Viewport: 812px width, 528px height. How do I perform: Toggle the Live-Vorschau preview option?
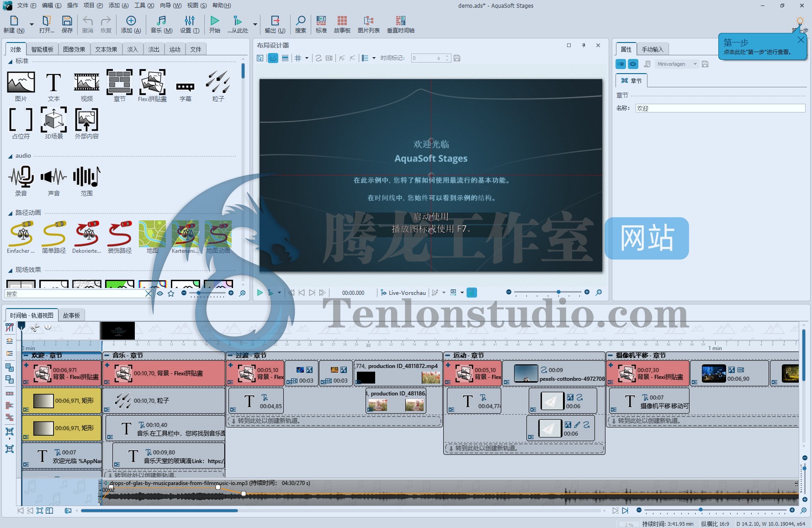click(403, 293)
